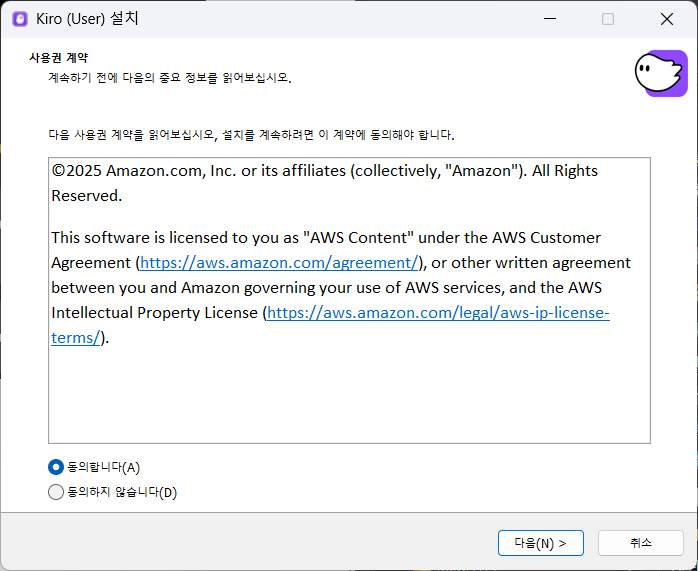This screenshot has height=571, width=698.
Task: Click the text '계속하기 전에 다음의 중요 정보를 읽어보십시오.'
Action: [x=170, y=78]
